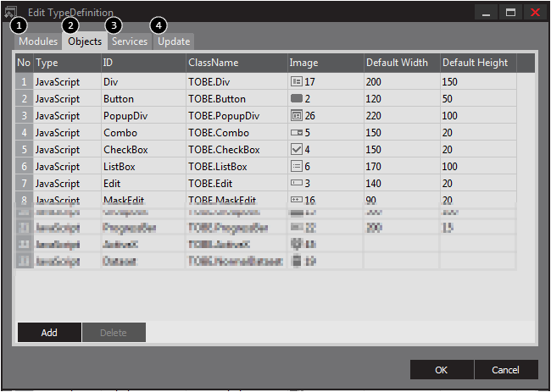The width and height of the screenshot is (551, 392).
Task: Click the PopupDiv image icon in row 3
Action: click(296, 115)
